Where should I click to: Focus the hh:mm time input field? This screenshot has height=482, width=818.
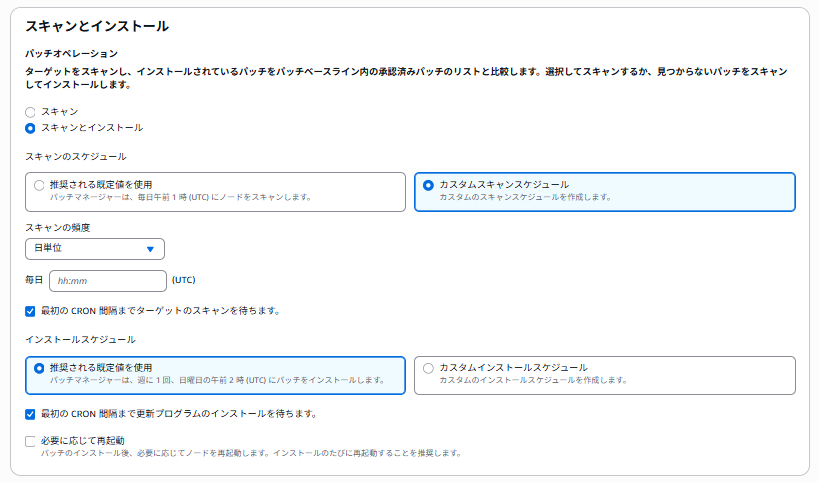pos(107,281)
